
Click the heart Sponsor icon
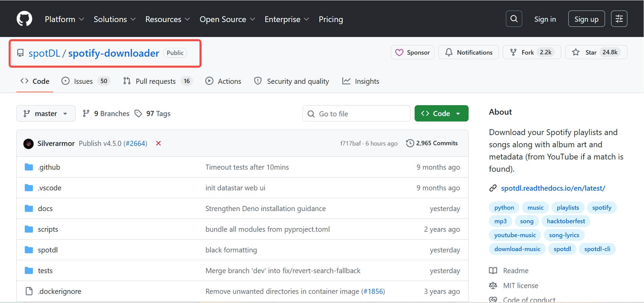399,52
